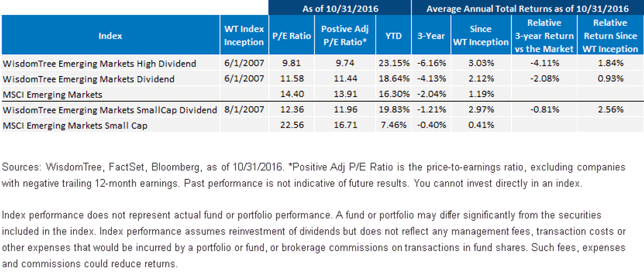Select Relative 3-year Return vs the Market header
This screenshot has width=644, height=277.
(544, 36)
